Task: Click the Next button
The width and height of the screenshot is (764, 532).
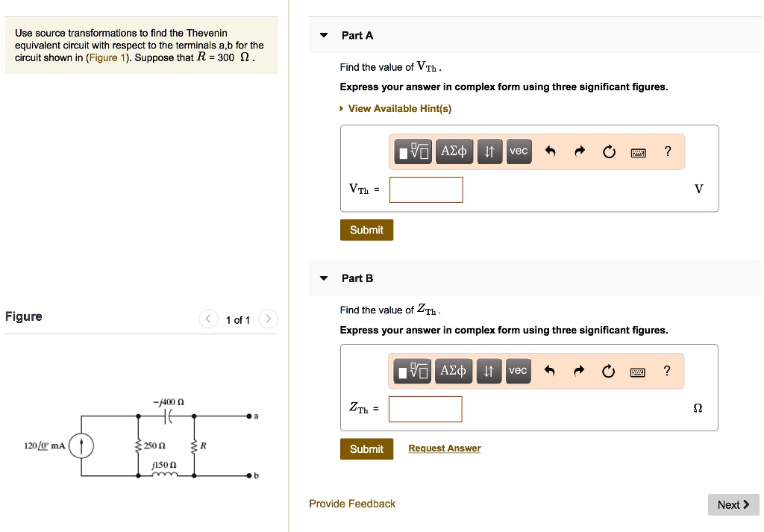Action: click(733, 504)
